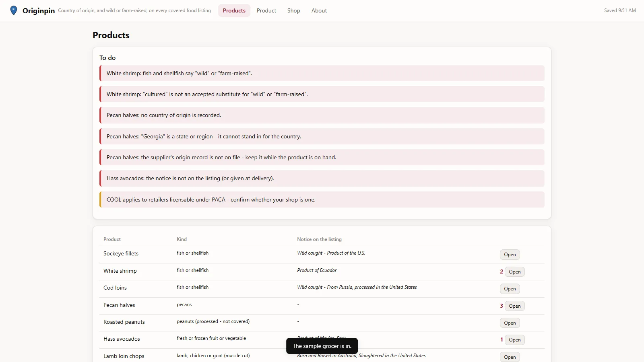
Task: Open the Pecan halves product
Action: (515, 306)
